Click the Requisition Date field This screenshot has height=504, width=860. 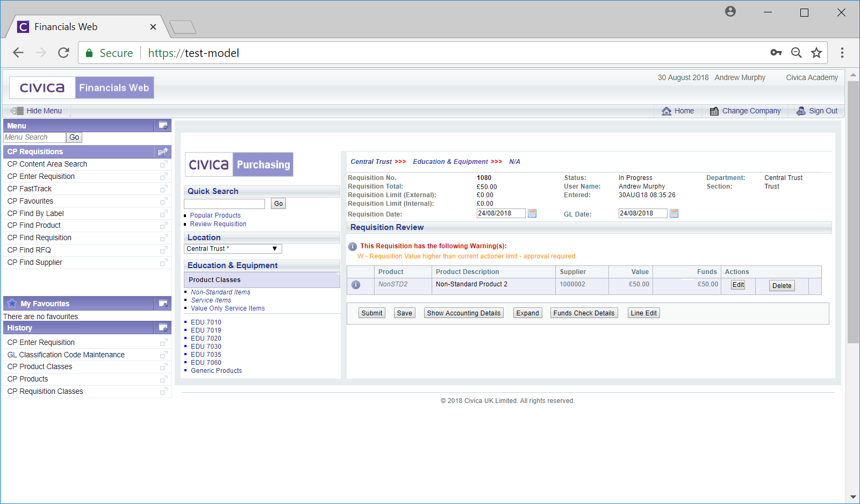tap(501, 213)
